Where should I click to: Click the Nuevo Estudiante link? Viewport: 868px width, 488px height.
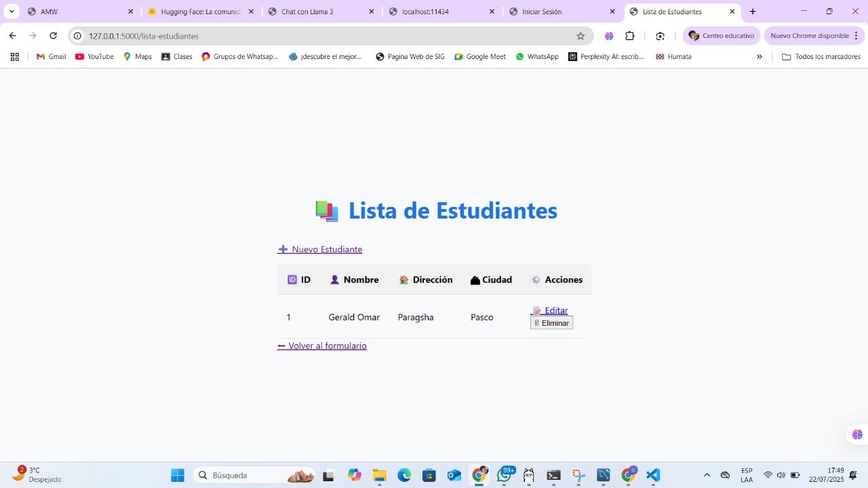tap(320, 249)
